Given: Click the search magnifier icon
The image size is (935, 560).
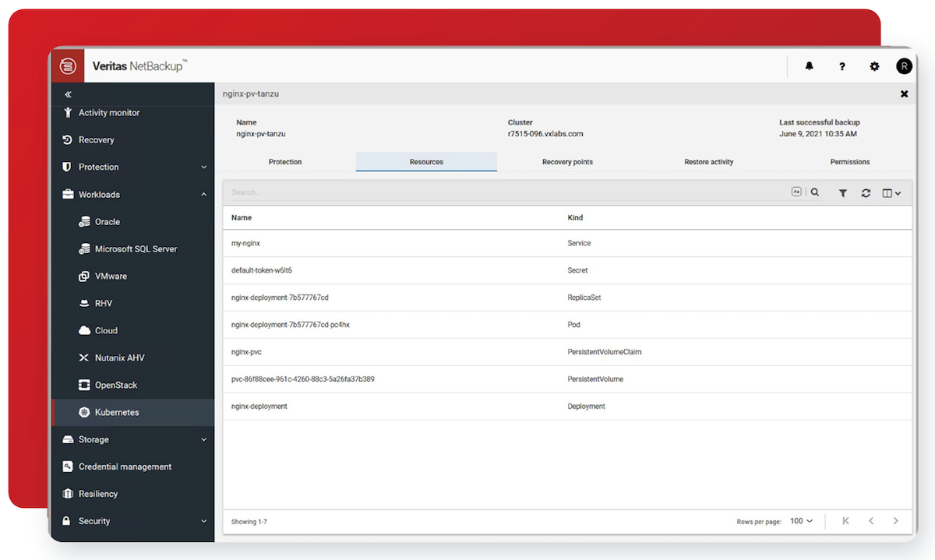Looking at the screenshot, I should (x=815, y=192).
